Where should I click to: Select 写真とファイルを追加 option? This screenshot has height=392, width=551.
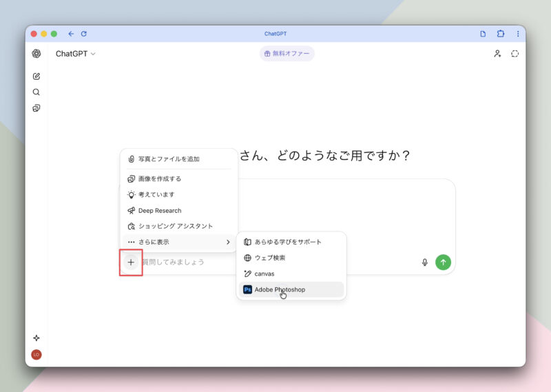click(169, 159)
